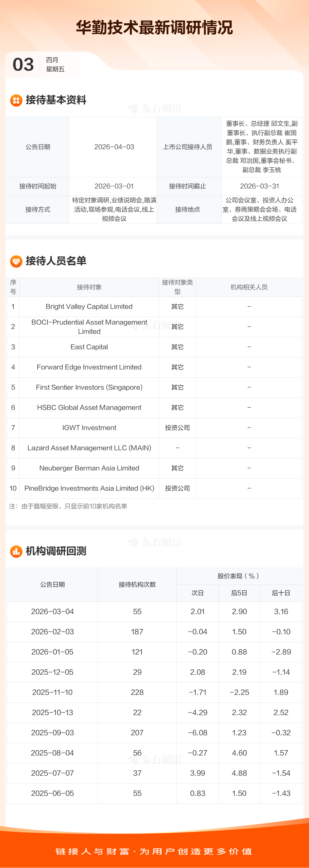The height and width of the screenshot is (868, 309).
Task: Click the 接待基本资料 section icon
Action: [16, 100]
